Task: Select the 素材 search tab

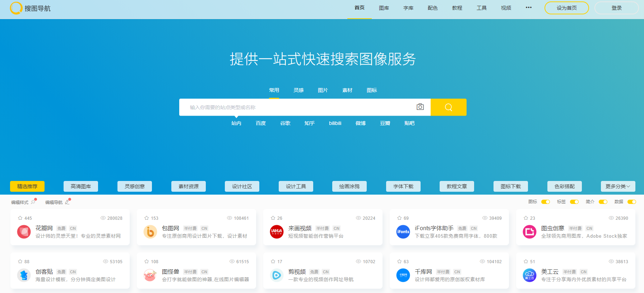Action: coord(347,90)
